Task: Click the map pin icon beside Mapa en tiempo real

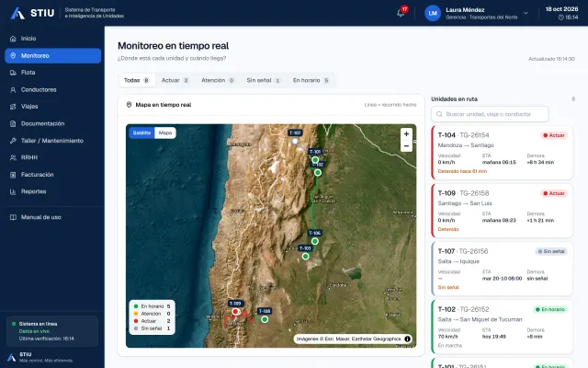Action: point(129,105)
